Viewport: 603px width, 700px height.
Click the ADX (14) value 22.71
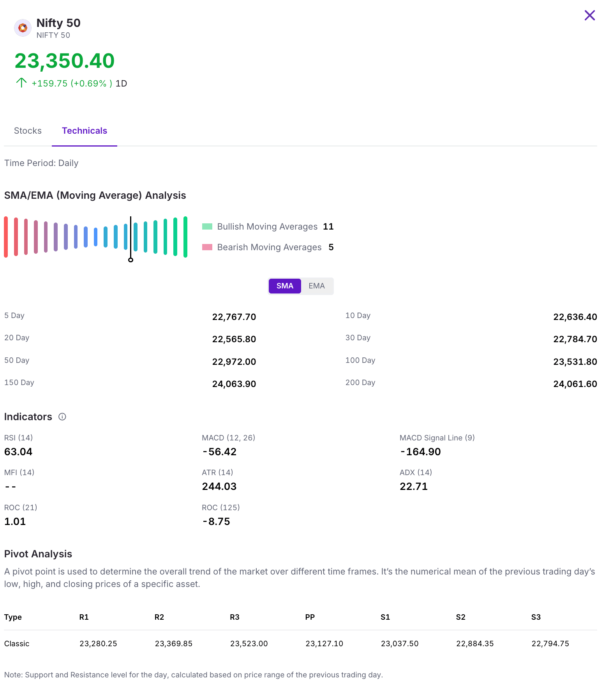pyautogui.click(x=414, y=487)
